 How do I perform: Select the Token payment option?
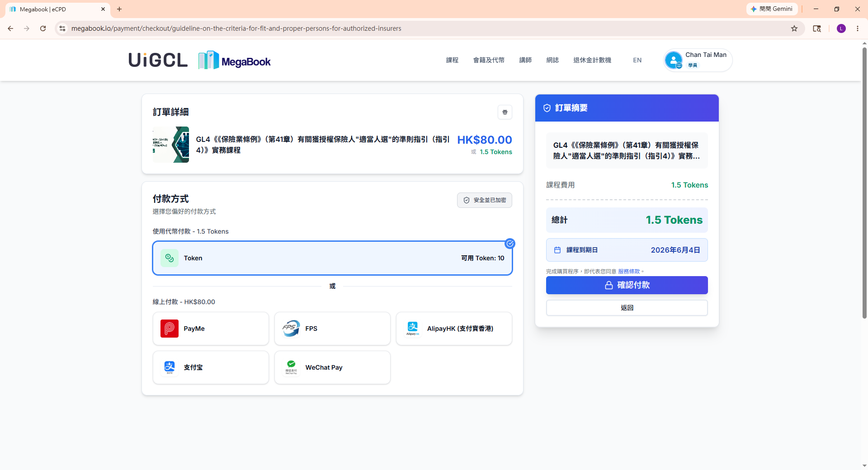[332, 258]
